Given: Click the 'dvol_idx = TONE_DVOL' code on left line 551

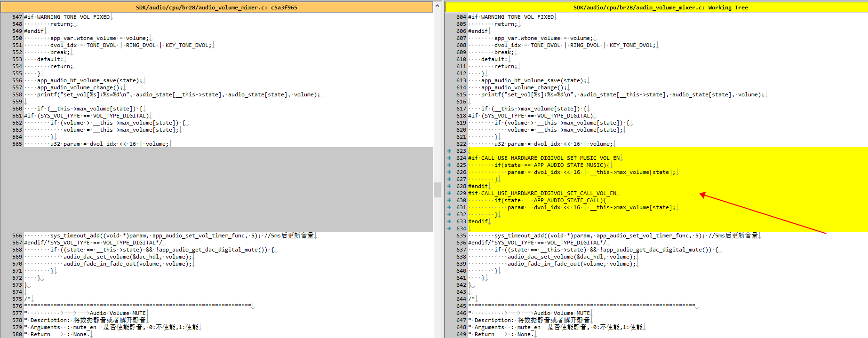Looking at the screenshot, I should click(x=131, y=45).
